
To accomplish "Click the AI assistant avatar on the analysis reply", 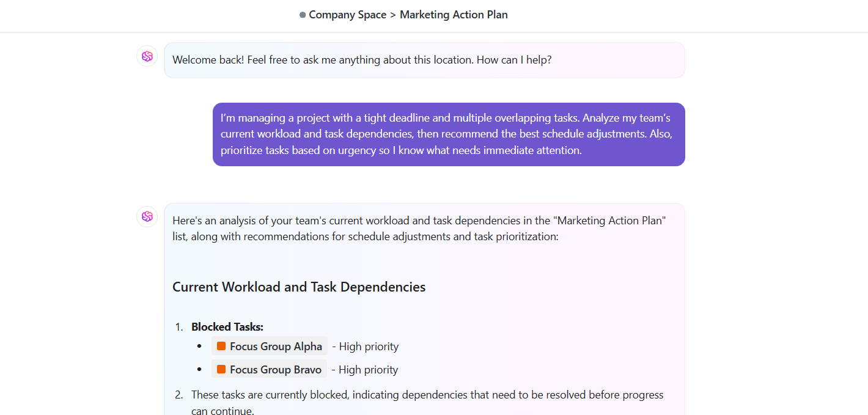I will [x=147, y=216].
